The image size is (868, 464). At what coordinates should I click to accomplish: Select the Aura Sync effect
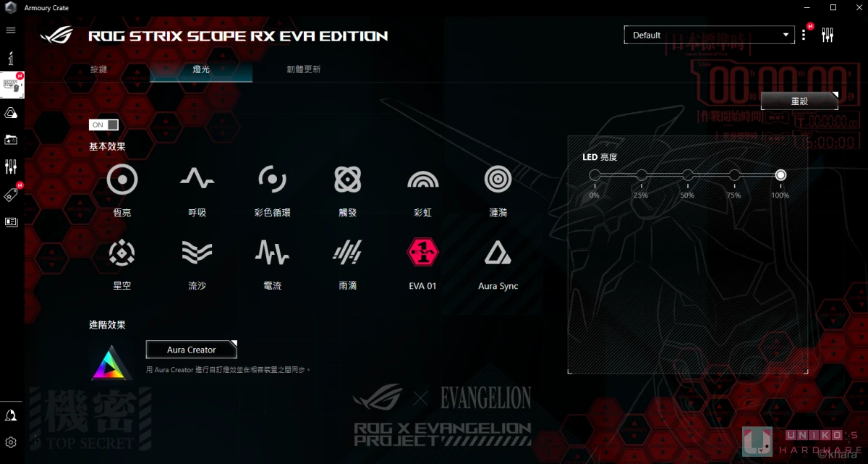pyautogui.click(x=498, y=252)
